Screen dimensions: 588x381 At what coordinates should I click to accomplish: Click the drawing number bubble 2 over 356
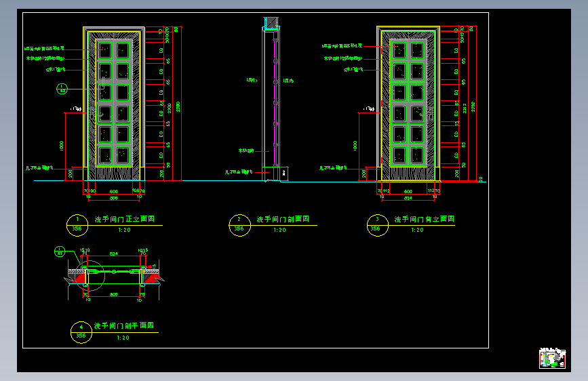239,225
